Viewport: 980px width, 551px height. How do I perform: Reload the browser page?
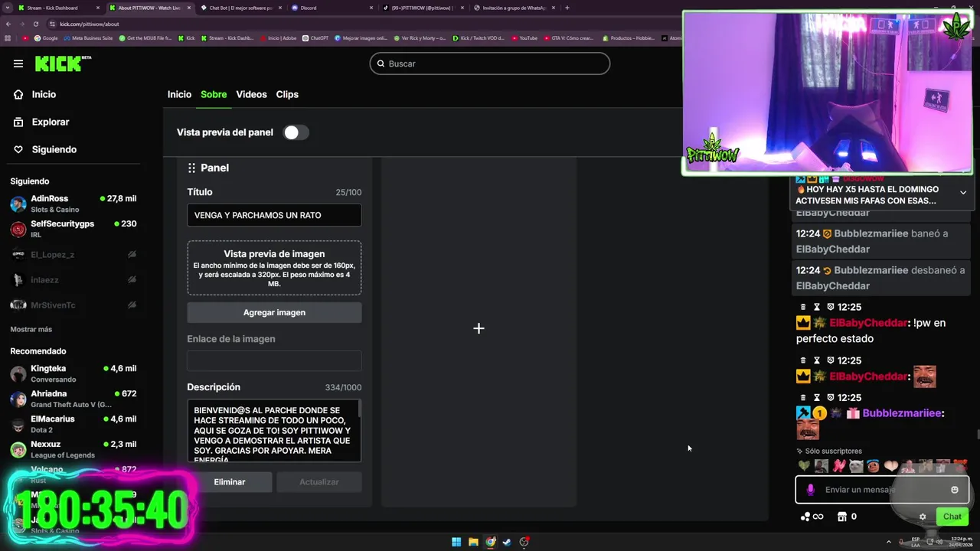pyautogui.click(x=36, y=24)
